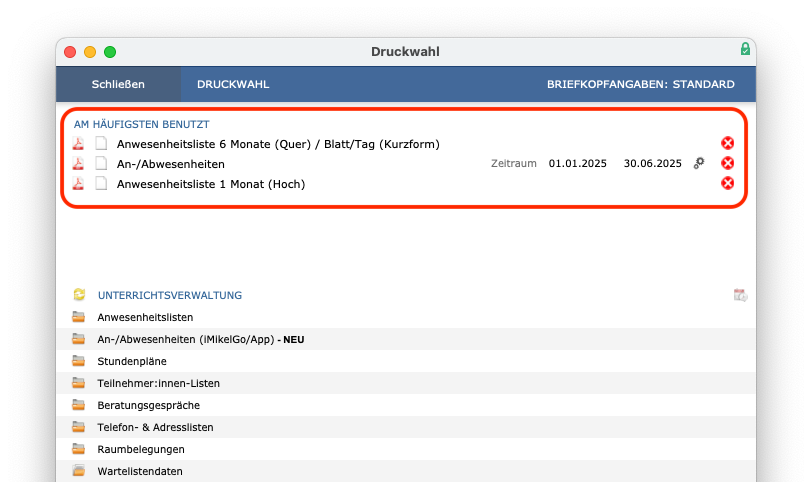Viewport: 812px width, 482px height.
Task: Click page icon for An-/Abwesenheiten favorite
Action: (x=101, y=164)
